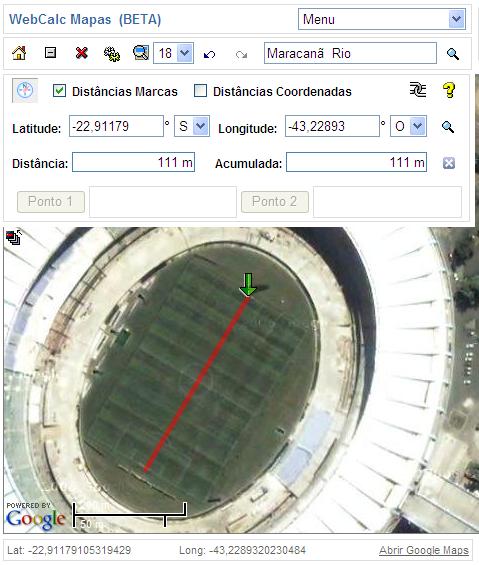Click the monitor zoom magnifier icon

click(141, 53)
